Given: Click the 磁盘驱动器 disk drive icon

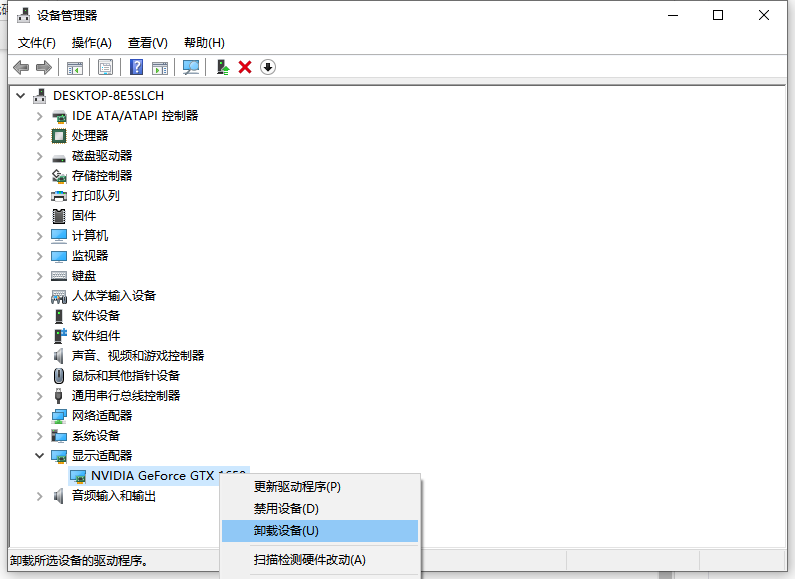Looking at the screenshot, I should coord(59,157).
